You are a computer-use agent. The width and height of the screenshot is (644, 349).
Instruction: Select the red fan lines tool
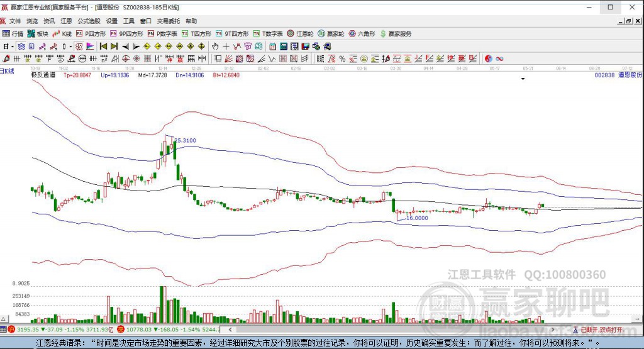point(229,58)
